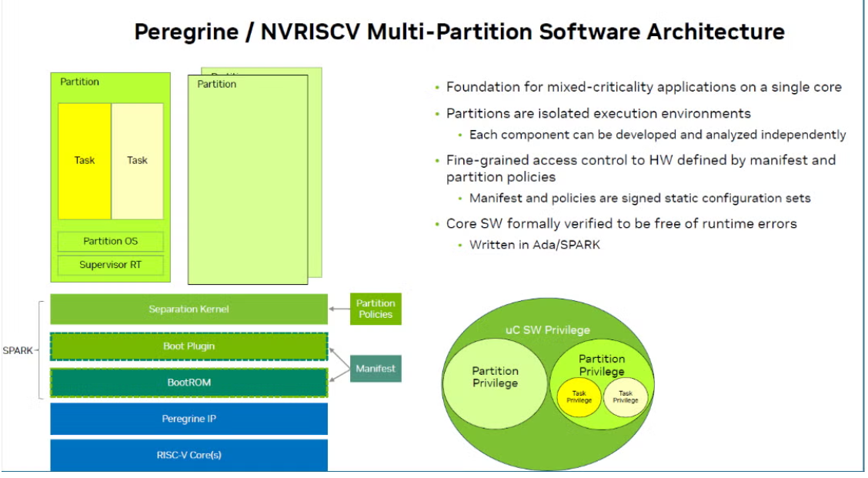
Task: Click sub-bullet 'Written in Ada/SPARK'
Action: 534,245
